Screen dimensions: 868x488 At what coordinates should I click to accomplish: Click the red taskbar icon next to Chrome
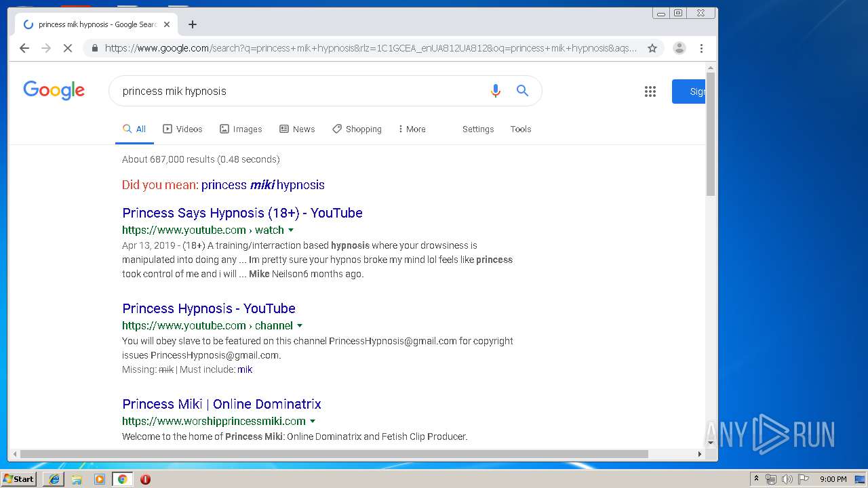point(145,479)
